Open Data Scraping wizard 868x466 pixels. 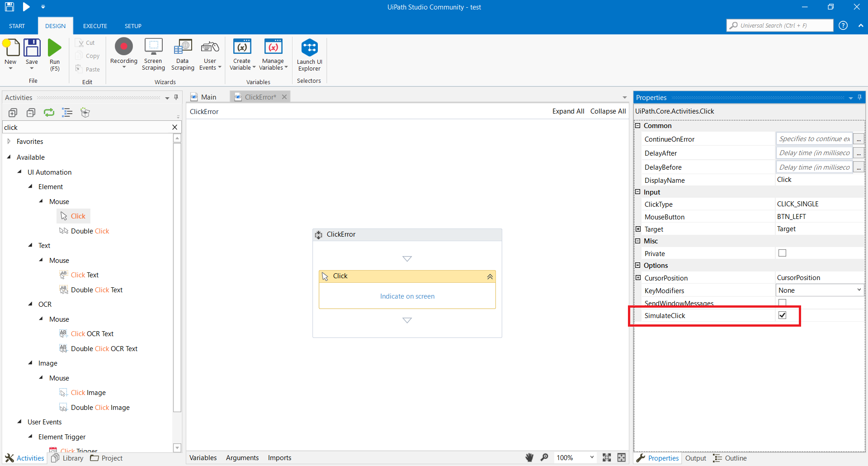point(183,47)
